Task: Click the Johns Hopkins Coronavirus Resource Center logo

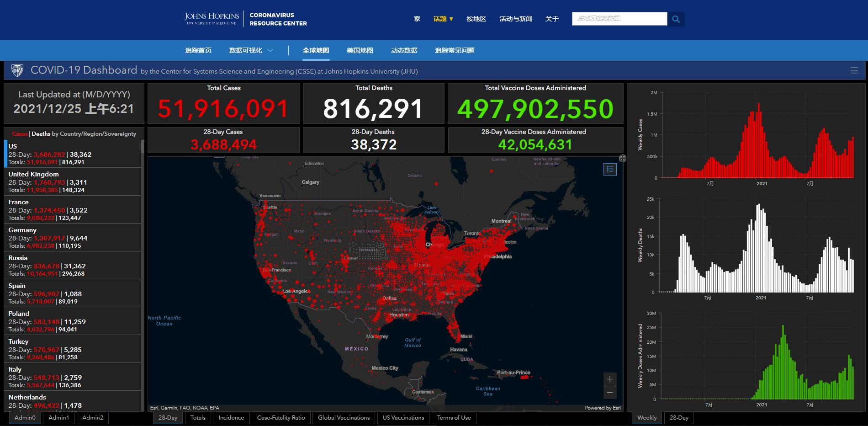Action: click(246, 19)
